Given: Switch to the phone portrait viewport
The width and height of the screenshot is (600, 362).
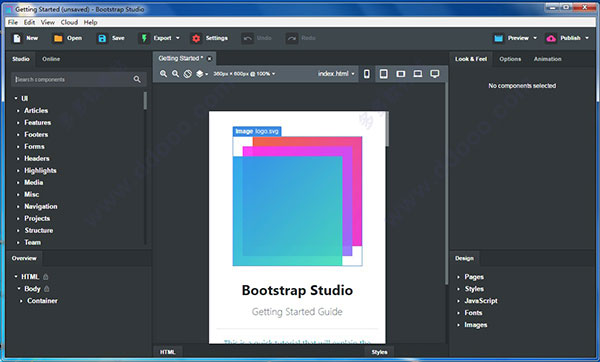Looking at the screenshot, I should pyautogui.click(x=367, y=74).
